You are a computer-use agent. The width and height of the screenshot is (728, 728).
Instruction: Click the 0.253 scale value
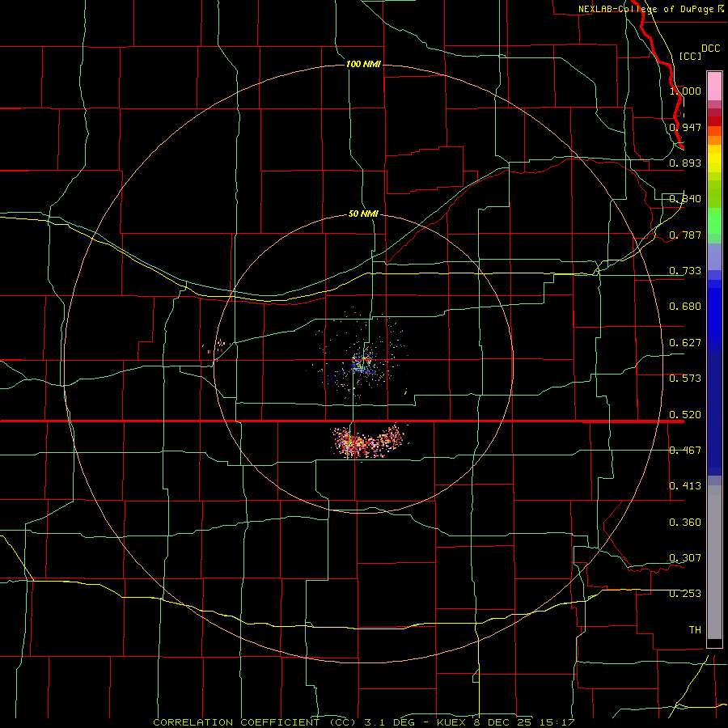[x=685, y=594]
